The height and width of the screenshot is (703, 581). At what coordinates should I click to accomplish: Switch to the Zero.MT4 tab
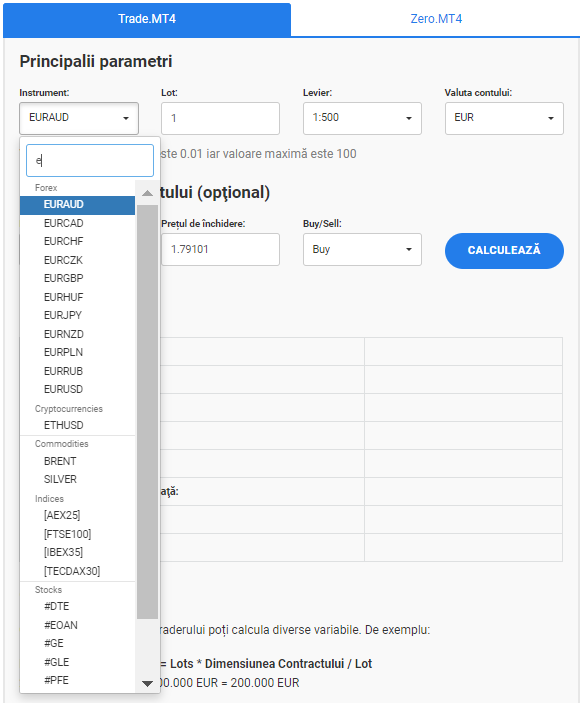pyautogui.click(x=436, y=19)
